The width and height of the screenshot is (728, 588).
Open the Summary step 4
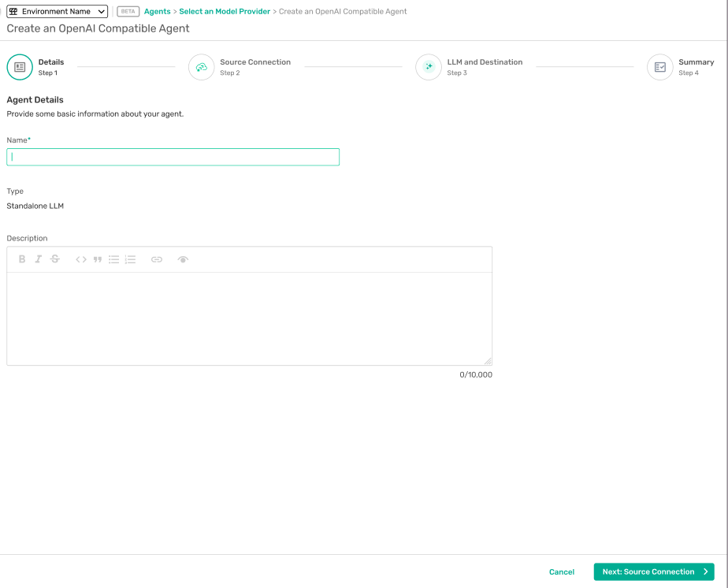coord(660,67)
